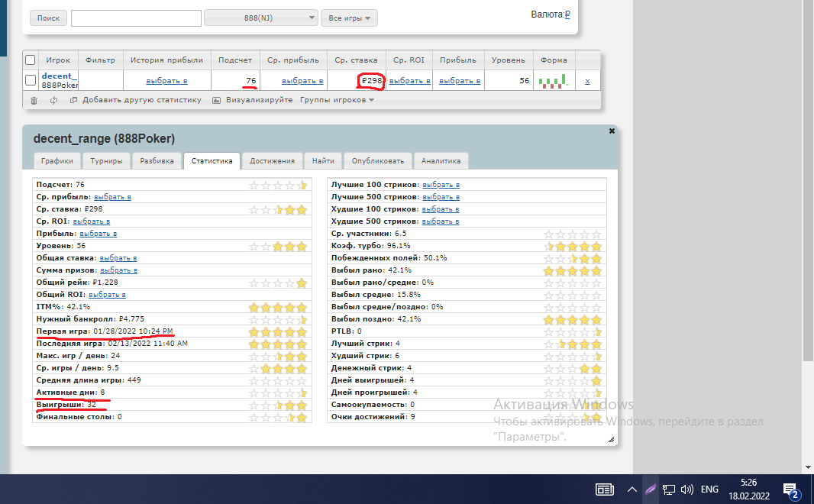Click the purple feather tray icon

[x=650, y=489]
